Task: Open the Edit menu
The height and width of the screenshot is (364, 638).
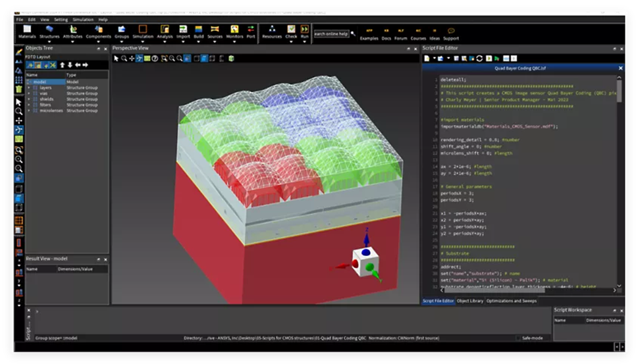Action: (32, 20)
